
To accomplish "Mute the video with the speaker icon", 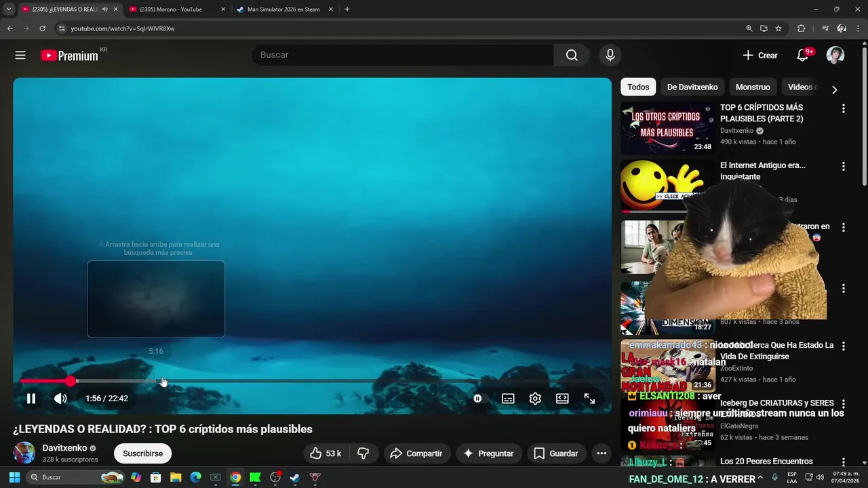I will coord(60,399).
